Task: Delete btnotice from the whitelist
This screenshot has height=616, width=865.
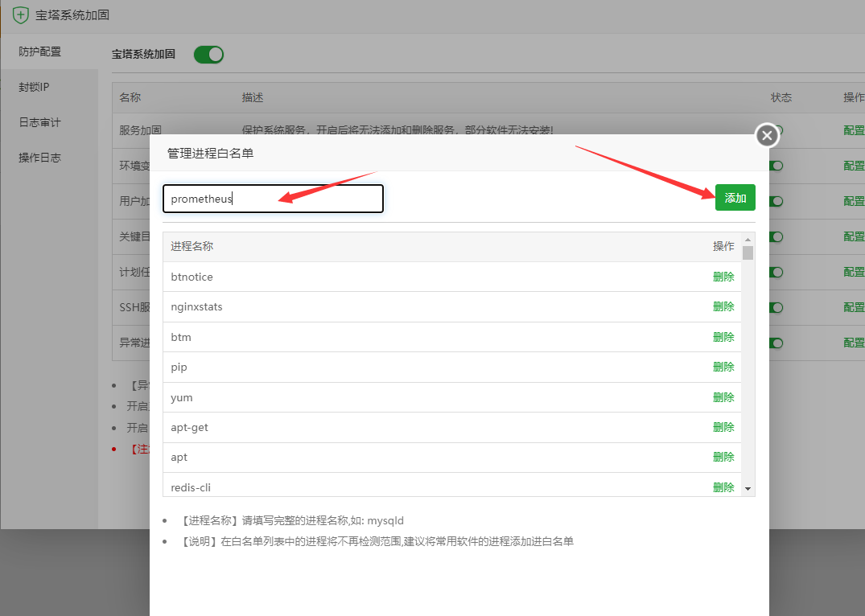Action: [723, 277]
